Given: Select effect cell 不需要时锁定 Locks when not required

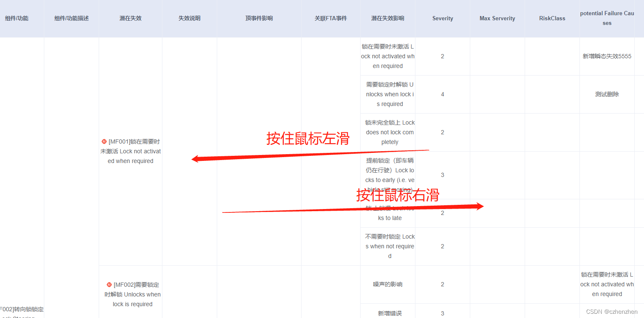Looking at the screenshot, I should click(x=388, y=246).
